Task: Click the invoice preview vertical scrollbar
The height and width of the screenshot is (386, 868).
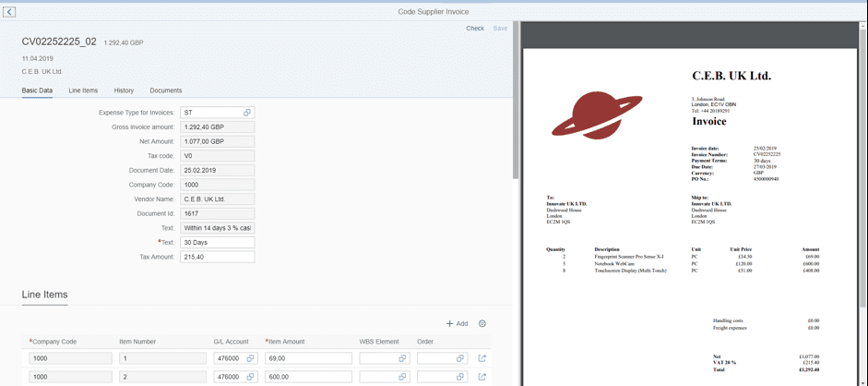Action: point(864,166)
